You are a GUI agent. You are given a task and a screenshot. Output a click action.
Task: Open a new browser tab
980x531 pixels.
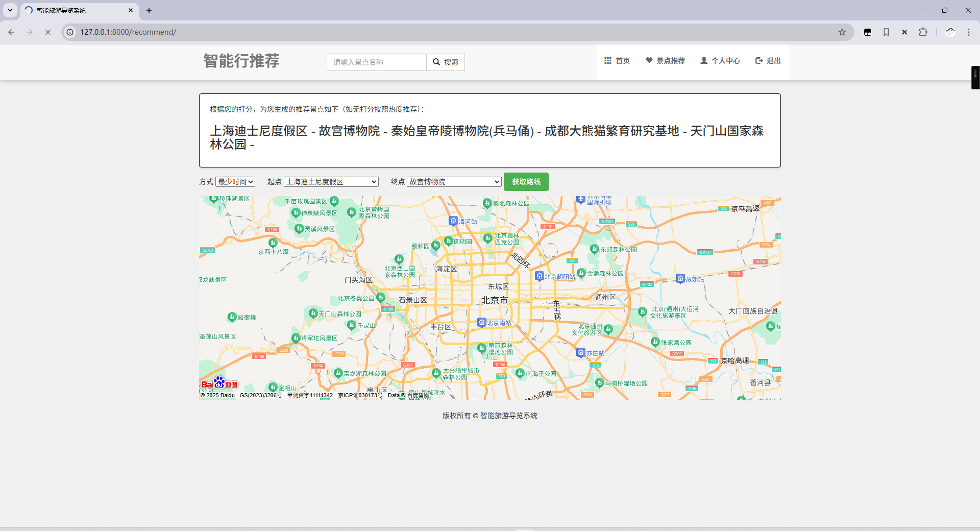tap(149, 10)
